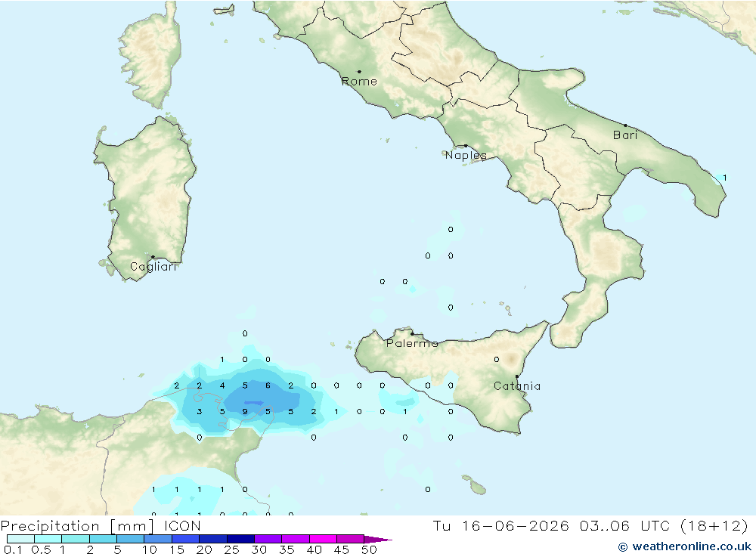756x554 pixels.
Task: Click the 4 mm precipitation value
Action: 222,385
